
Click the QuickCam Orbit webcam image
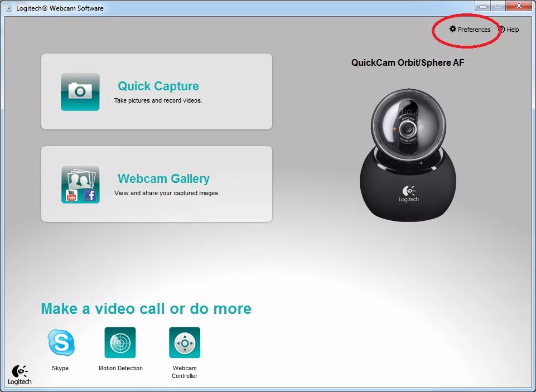pos(408,155)
